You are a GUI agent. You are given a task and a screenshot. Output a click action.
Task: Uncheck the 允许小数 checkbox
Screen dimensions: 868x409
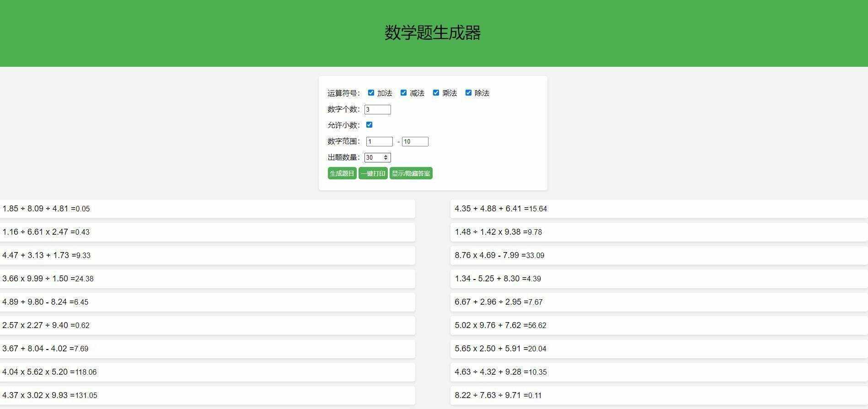(369, 125)
